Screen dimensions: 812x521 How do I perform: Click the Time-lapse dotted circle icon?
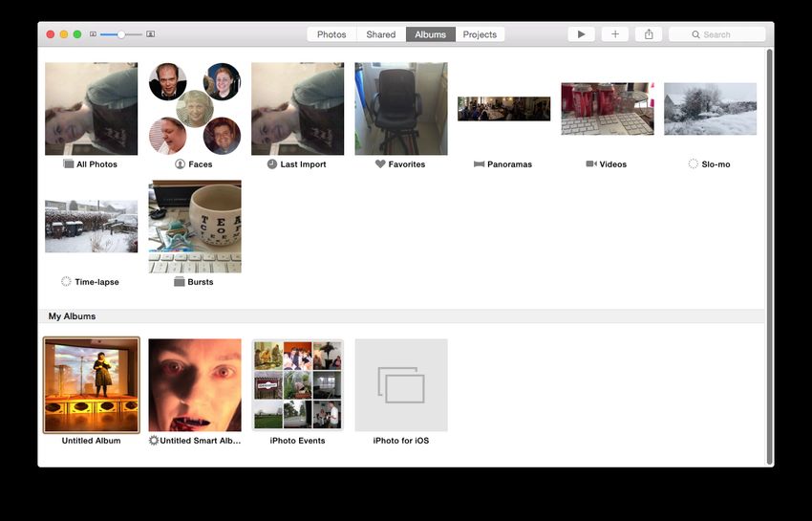click(66, 281)
